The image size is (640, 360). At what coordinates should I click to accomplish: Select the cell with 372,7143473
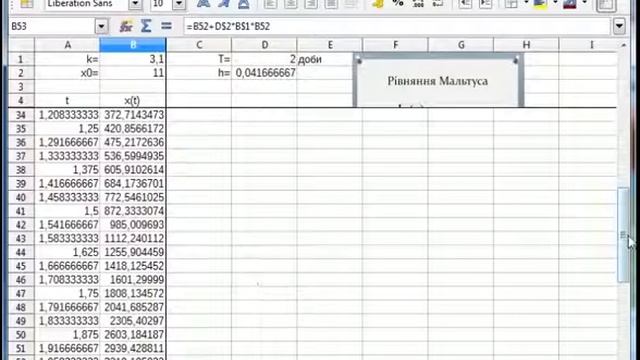click(x=133, y=115)
